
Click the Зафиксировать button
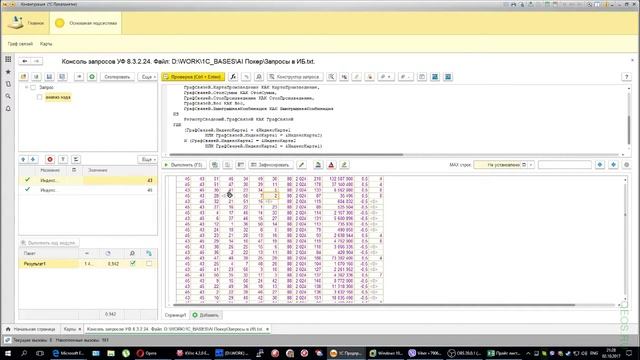tap(270, 165)
